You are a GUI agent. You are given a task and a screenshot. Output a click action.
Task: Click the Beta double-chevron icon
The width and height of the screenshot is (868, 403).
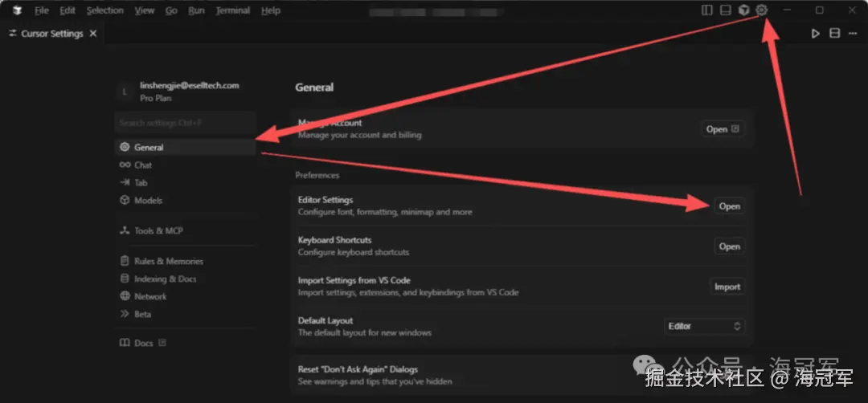point(125,314)
